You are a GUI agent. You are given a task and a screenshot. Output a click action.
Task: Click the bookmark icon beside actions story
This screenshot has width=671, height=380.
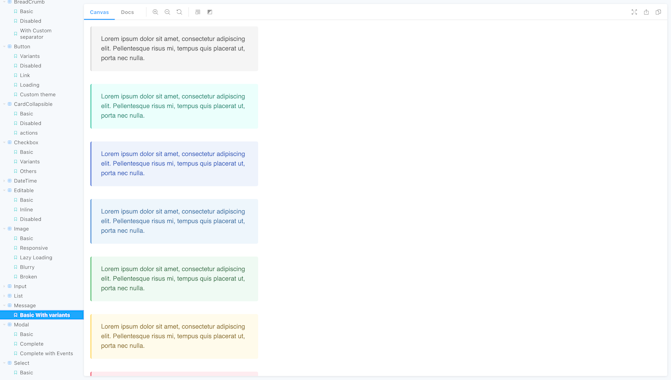(15, 133)
